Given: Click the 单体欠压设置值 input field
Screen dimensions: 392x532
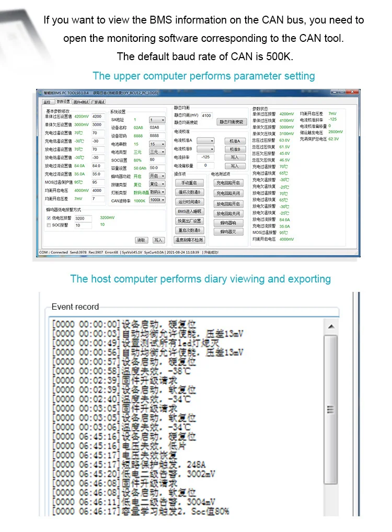Looking at the screenshot, I should coord(97,124).
